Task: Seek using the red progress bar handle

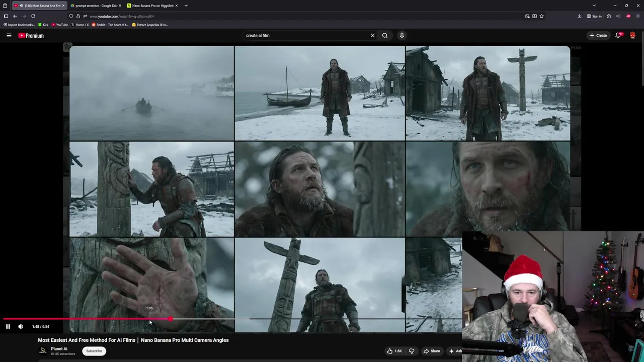Action: click(x=171, y=319)
